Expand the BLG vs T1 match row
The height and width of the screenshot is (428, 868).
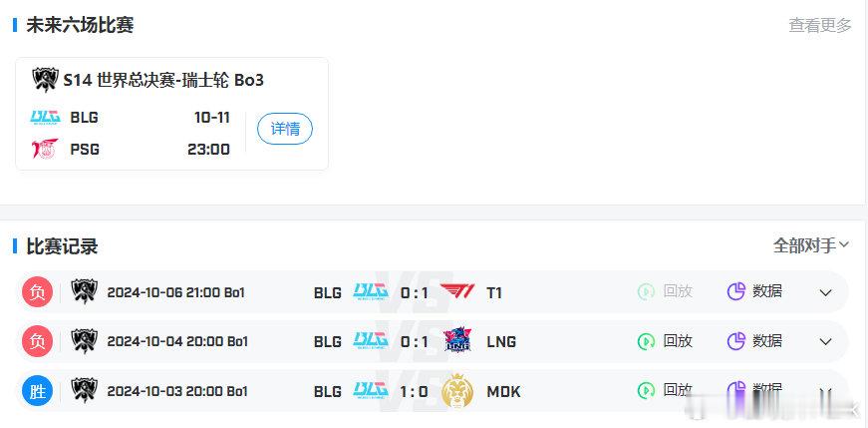[x=826, y=292]
